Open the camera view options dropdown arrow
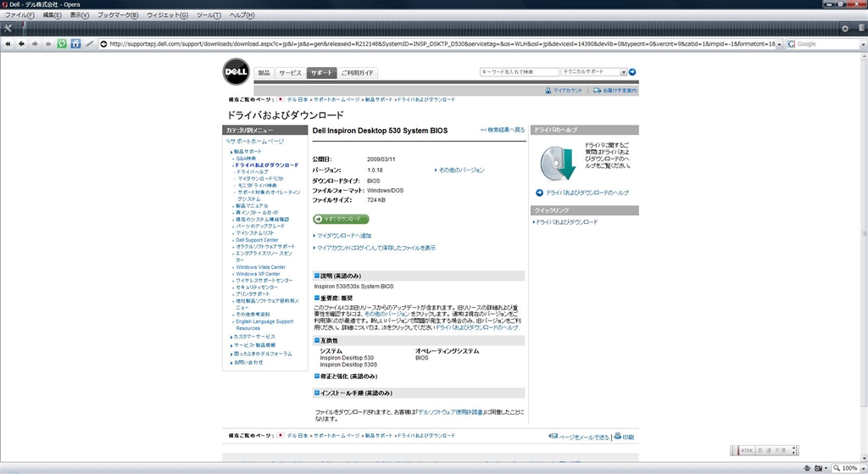This screenshot has height=474, width=868. (826, 468)
